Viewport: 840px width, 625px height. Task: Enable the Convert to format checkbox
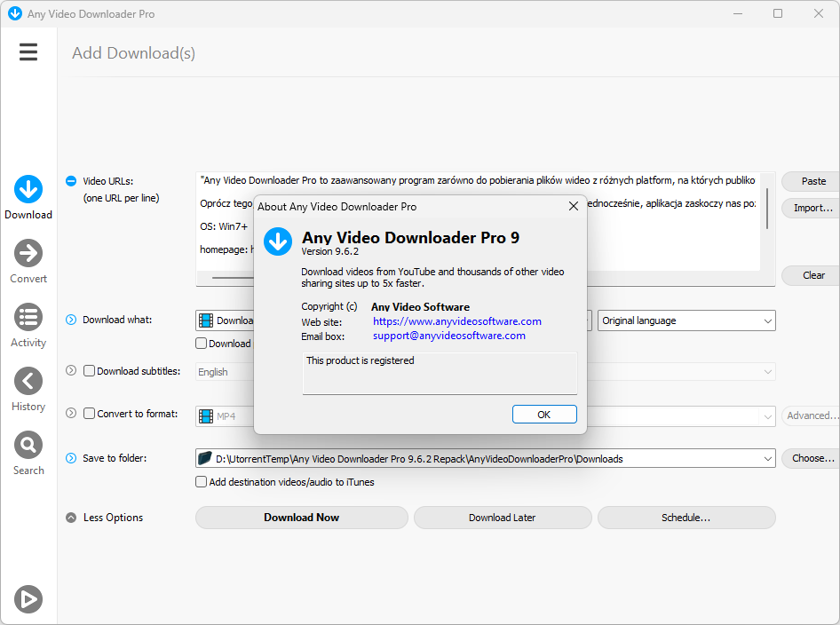90,414
